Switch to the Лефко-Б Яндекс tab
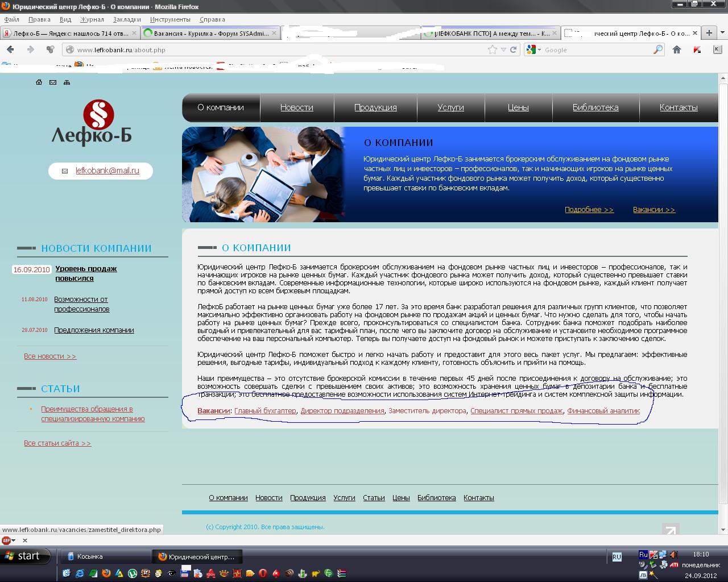Viewport: 728px width, 582px height. coord(71,34)
